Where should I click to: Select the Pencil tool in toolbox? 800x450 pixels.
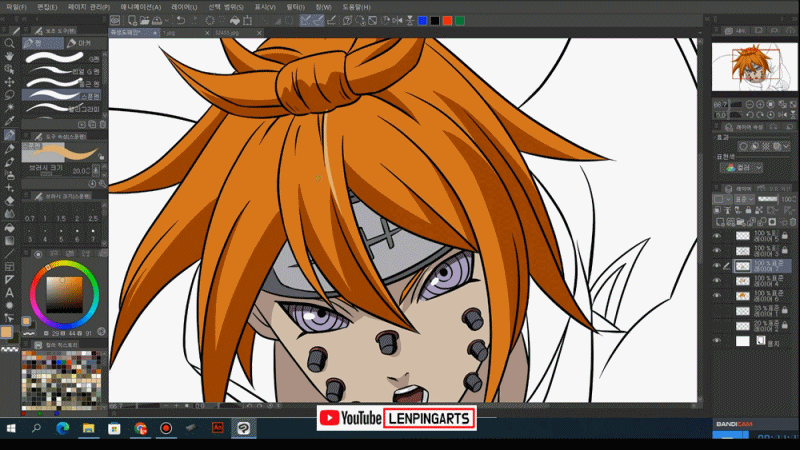pyautogui.click(x=9, y=148)
